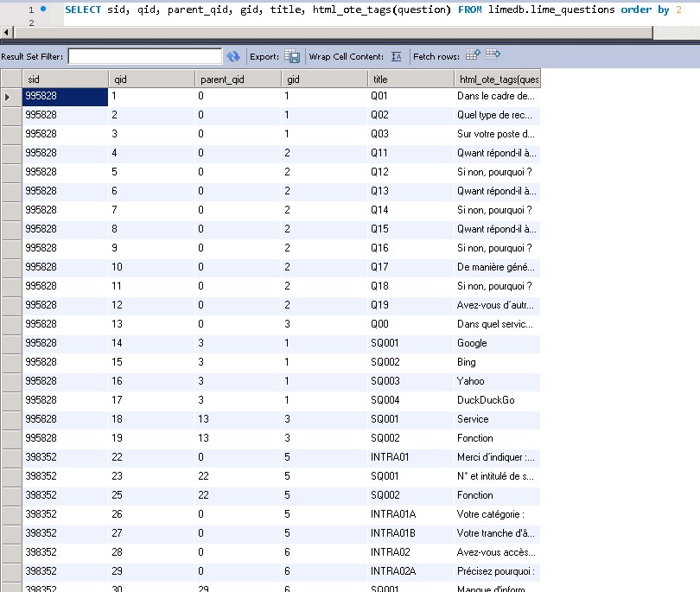Click the second Fetch rows icon
The width and height of the screenshot is (700, 592).
(493, 55)
